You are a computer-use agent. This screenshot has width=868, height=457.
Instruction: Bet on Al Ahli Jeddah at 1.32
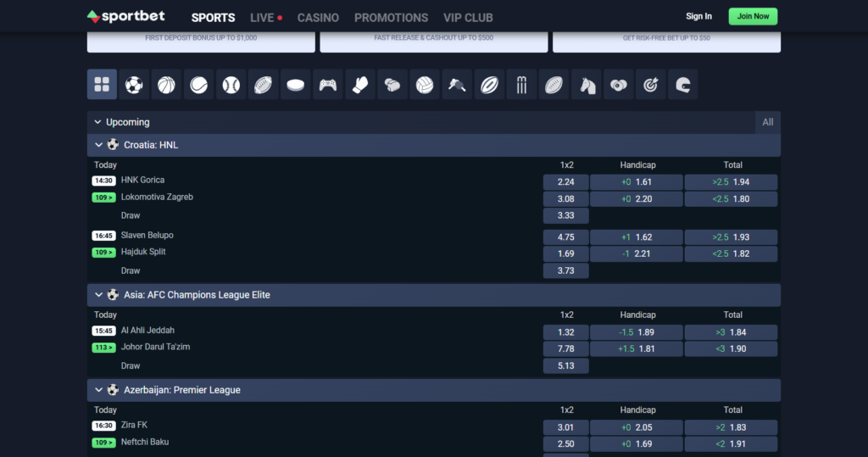[x=565, y=332]
